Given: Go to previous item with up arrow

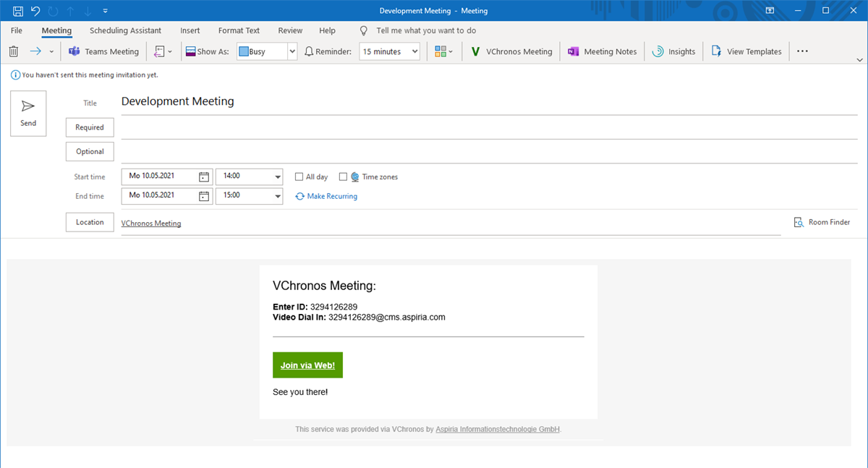Looking at the screenshot, I should pyautogui.click(x=71, y=11).
